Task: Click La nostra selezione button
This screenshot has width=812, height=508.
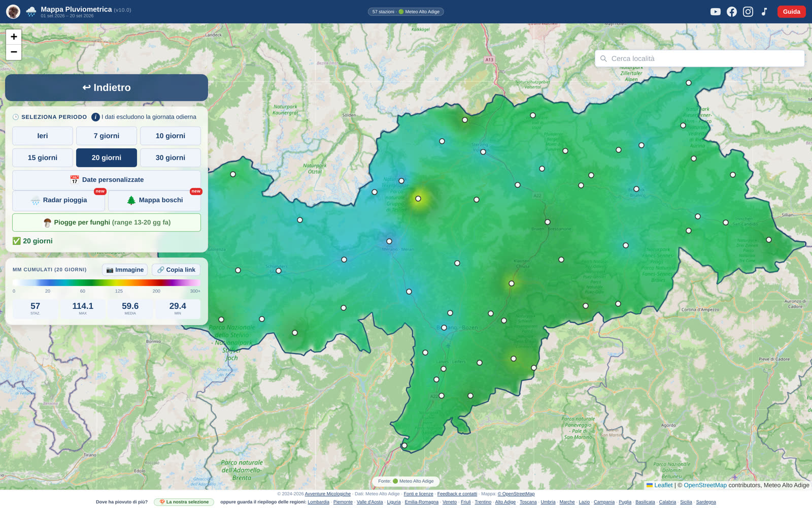Action: click(x=184, y=502)
